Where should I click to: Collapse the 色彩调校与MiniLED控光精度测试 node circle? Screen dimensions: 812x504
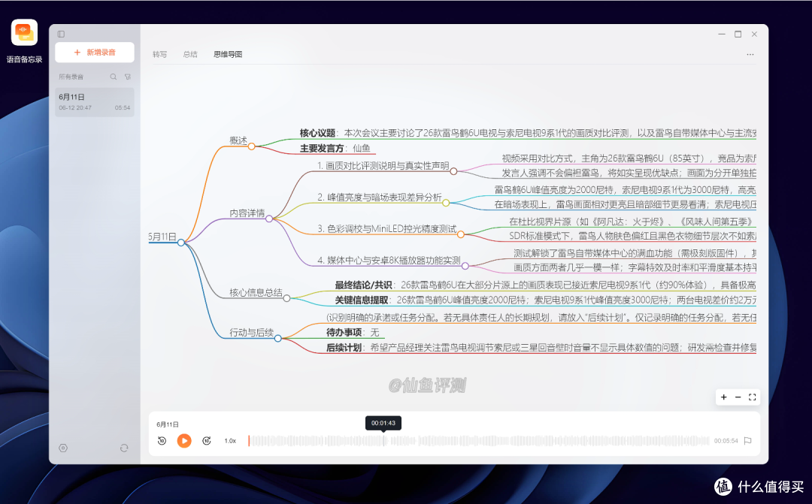tap(460, 234)
